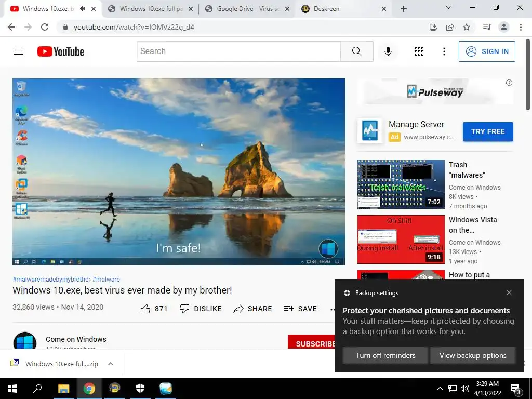
Task: Open YouTube settings three-dot menu
Action: 444,51
